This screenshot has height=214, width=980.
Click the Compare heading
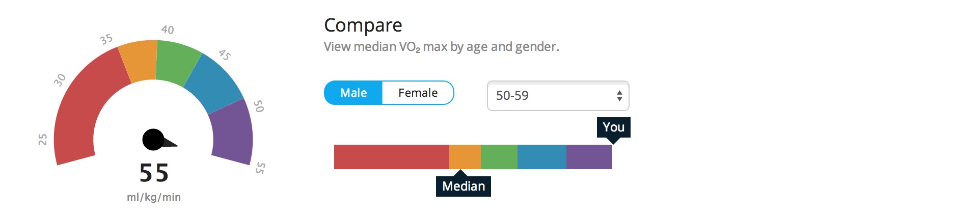coord(363,25)
